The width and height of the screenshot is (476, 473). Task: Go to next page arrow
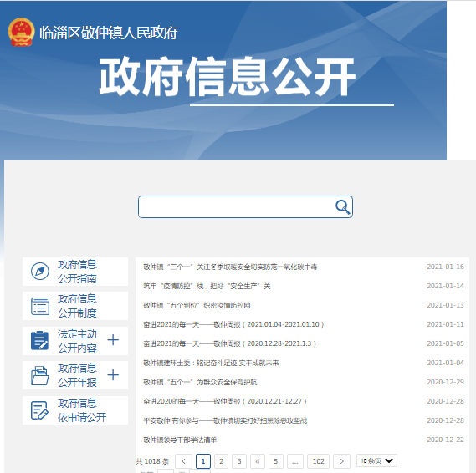click(x=341, y=461)
